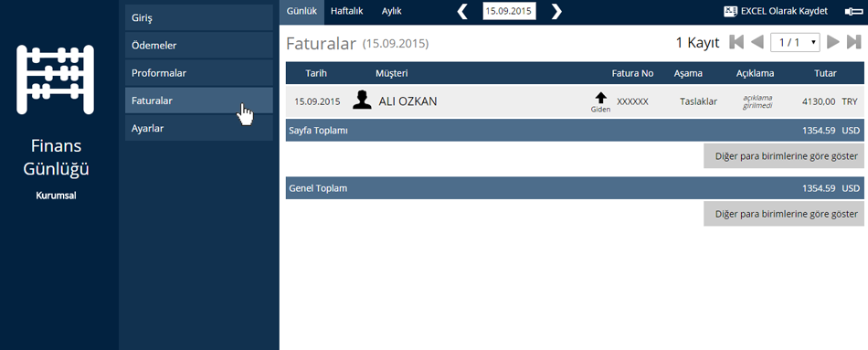Click the Genel Toplam label
The width and height of the screenshot is (868, 350).
(318, 188)
